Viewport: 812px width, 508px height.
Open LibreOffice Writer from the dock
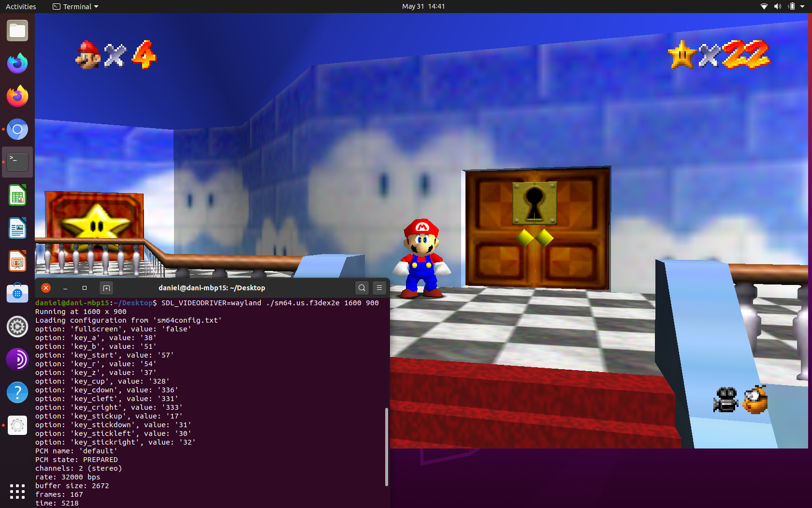click(17, 228)
